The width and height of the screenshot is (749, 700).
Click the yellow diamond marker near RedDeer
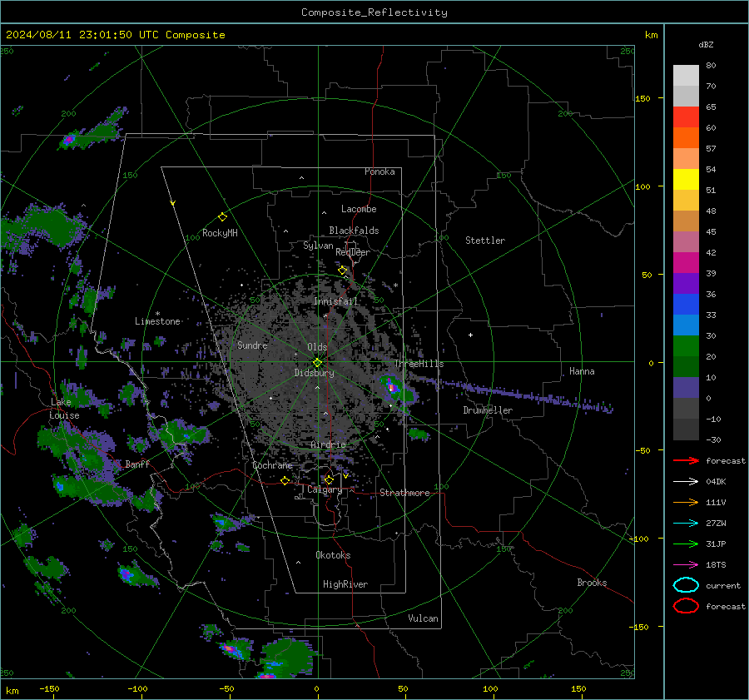click(342, 271)
